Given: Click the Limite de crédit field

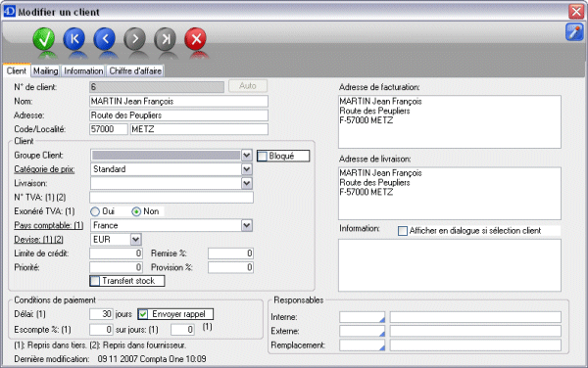Looking at the screenshot, I should pos(116,253).
